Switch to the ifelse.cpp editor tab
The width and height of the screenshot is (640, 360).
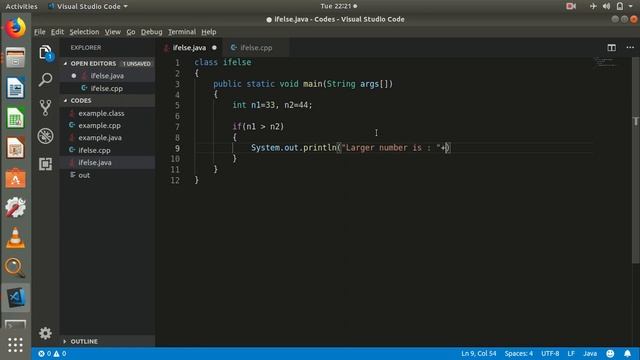[x=256, y=48]
